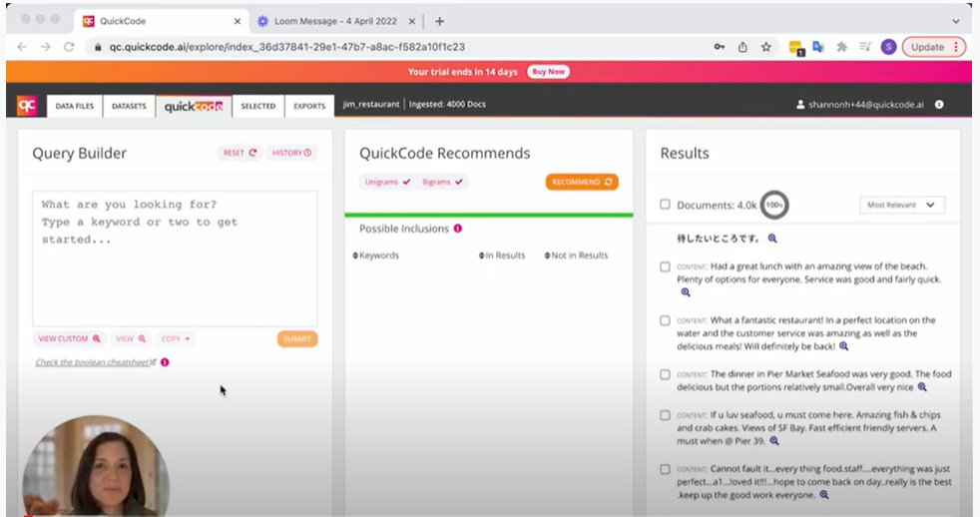Click the jim_restaurant dataset name

[370, 105]
